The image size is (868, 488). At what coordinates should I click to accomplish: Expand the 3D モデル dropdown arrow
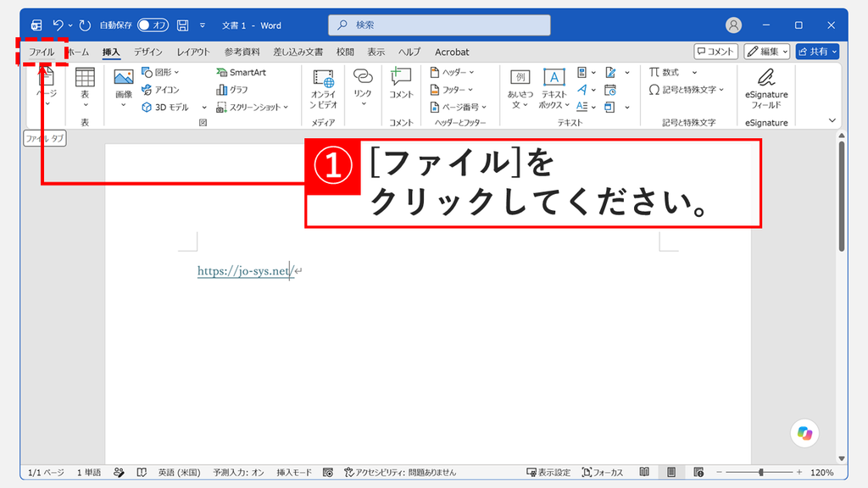[204, 108]
